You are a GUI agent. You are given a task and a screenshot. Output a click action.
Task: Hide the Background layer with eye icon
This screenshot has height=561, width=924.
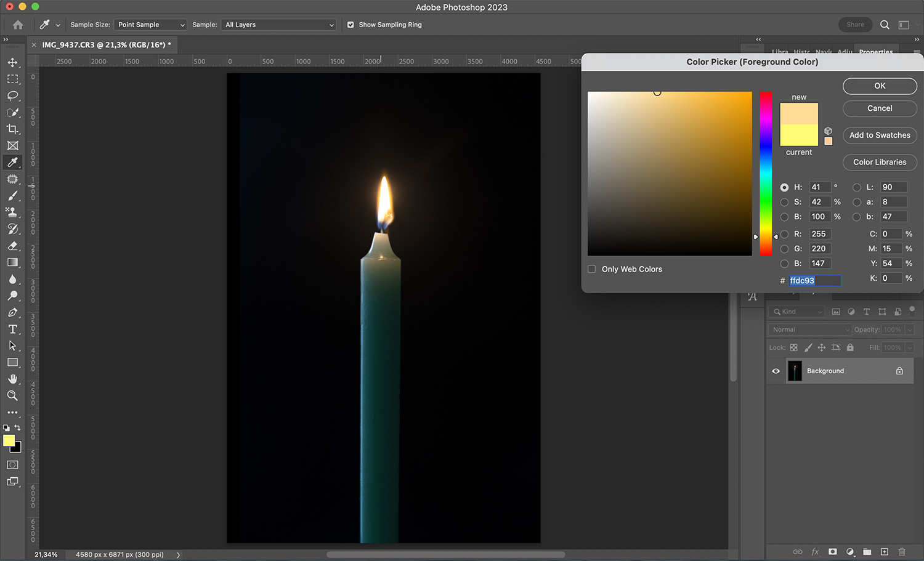coord(776,371)
